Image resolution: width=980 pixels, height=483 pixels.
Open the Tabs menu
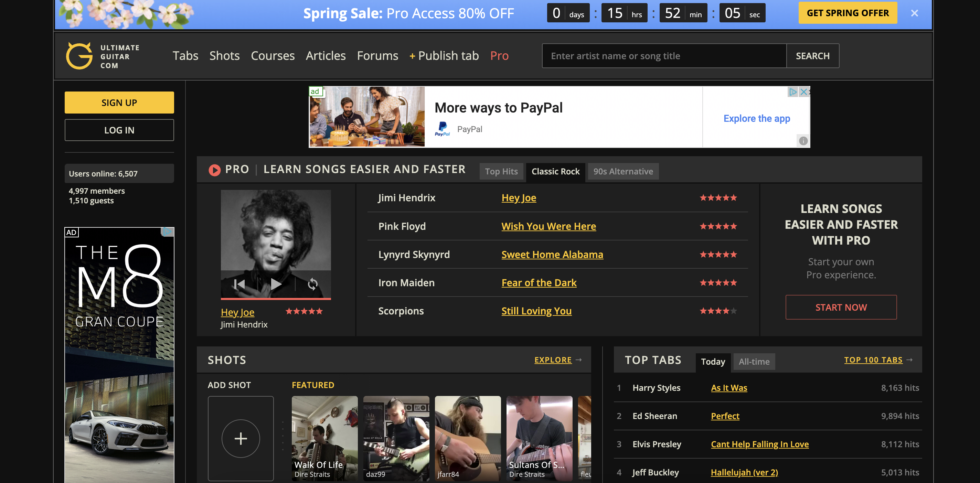click(x=185, y=56)
